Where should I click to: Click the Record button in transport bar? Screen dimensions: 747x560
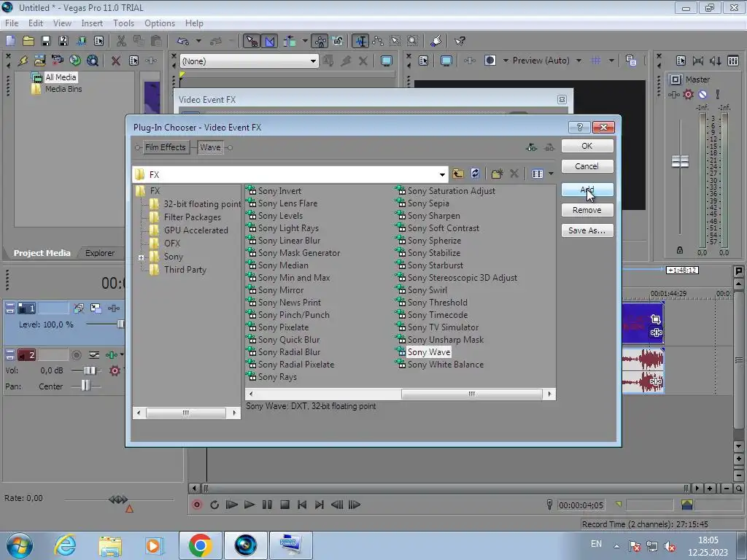click(197, 505)
